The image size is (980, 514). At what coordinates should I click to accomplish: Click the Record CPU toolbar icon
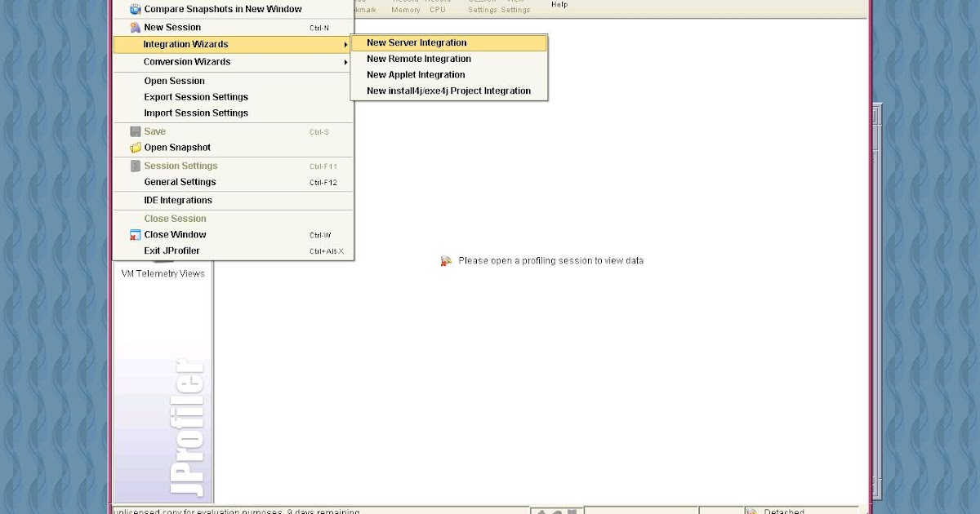(437, 3)
